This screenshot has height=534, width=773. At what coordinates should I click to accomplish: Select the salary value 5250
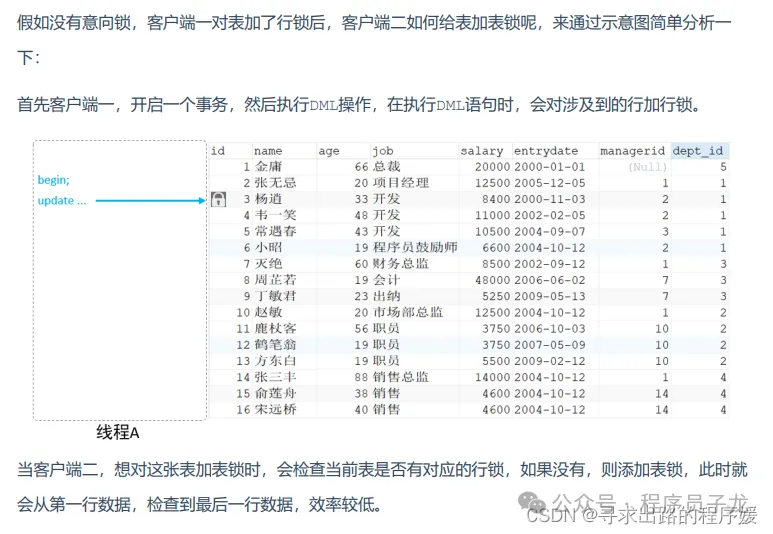tap(496, 297)
